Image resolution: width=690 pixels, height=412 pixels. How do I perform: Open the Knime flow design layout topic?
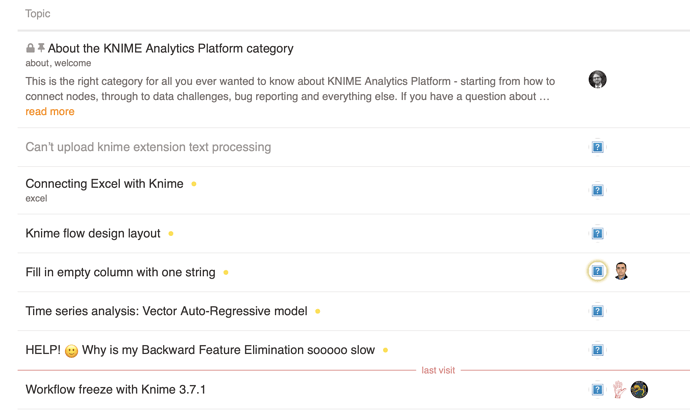(x=93, y=233)
